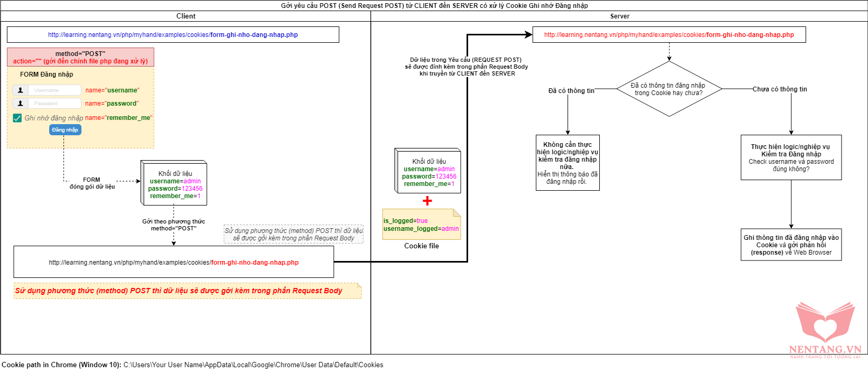This screenshot has width=868, height=373.
Task: Click the cookie check decision diamond
Action: (669, 89)
